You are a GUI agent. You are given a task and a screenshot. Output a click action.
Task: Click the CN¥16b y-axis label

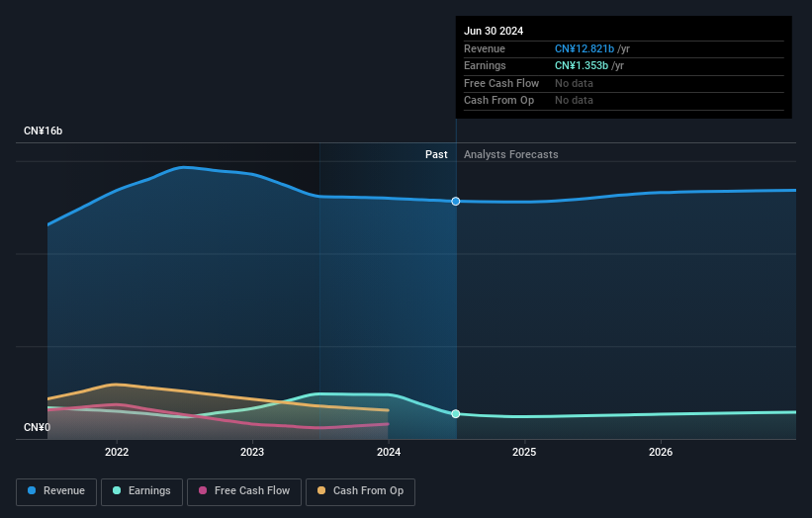click(x=43, y=130)
